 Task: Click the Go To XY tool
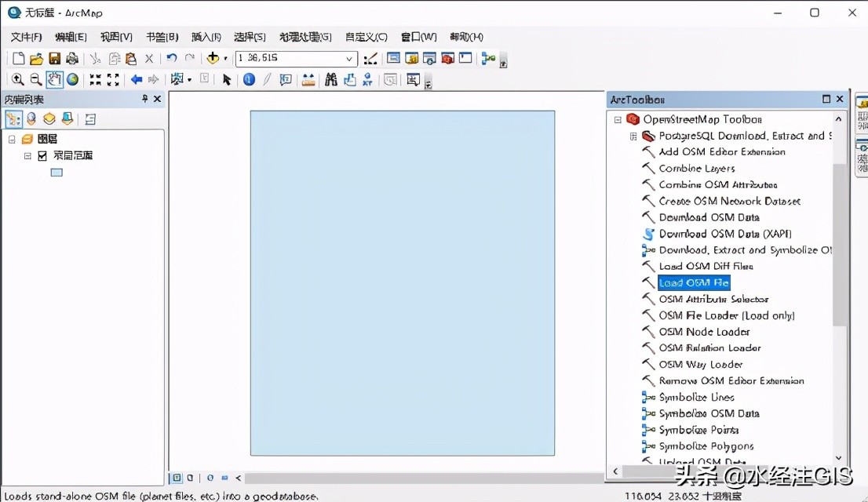pos(367,80)
